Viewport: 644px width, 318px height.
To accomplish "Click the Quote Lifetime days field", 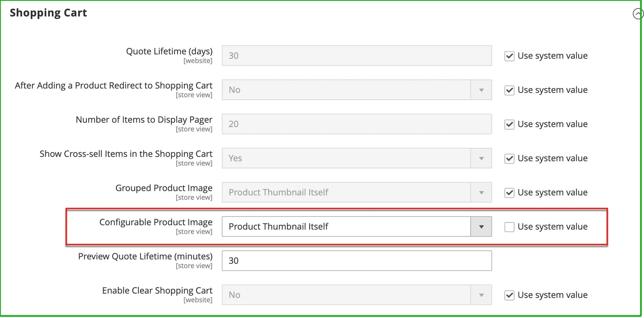I will pos(356,56).
